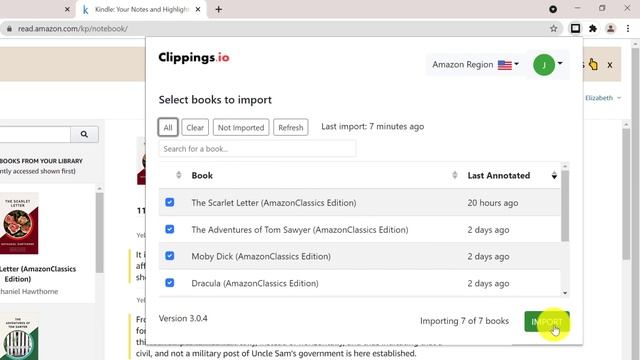Screen dimensions: 640x360
Task: Click the Kindle library sidebar scrollbar
Action: pyautogui.click(x=100, y=232)
